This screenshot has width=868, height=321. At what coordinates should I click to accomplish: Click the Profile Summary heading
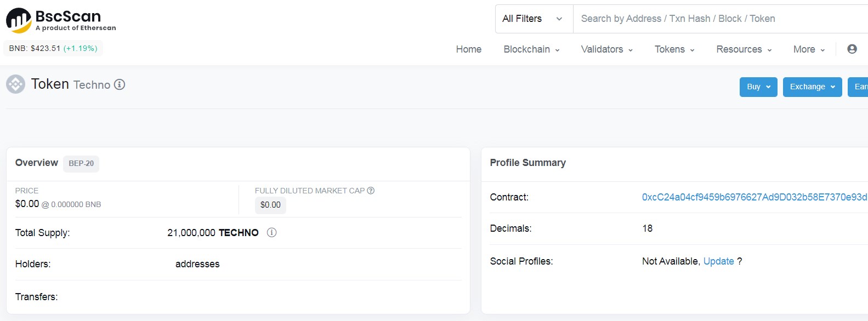(527, 163)
